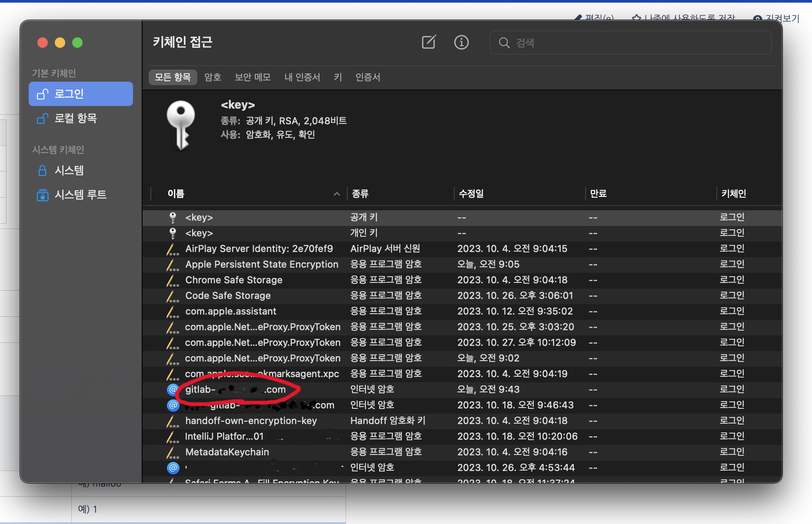This screenshot has height=524, width=812.
Task: Select the pencil icon beside Chrome Safe Storage
Action: 173,280
